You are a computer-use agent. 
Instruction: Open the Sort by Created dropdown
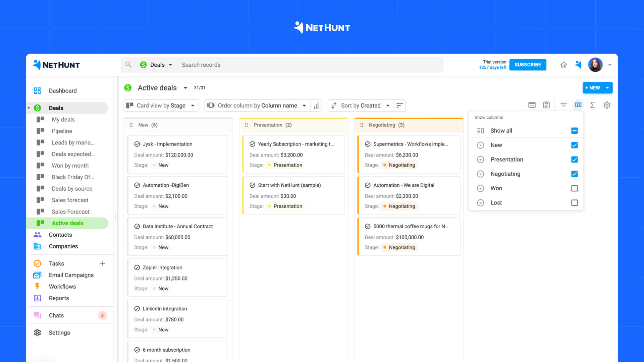(360, 105)
